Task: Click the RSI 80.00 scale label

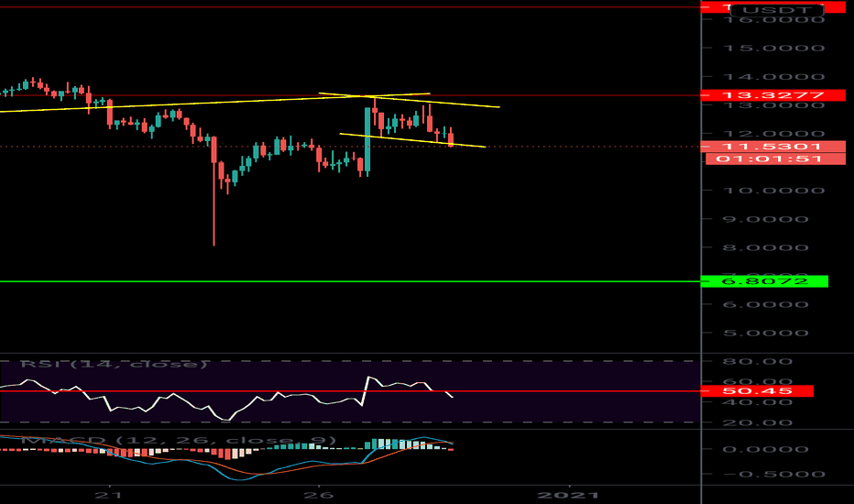Action: (757, 361)
